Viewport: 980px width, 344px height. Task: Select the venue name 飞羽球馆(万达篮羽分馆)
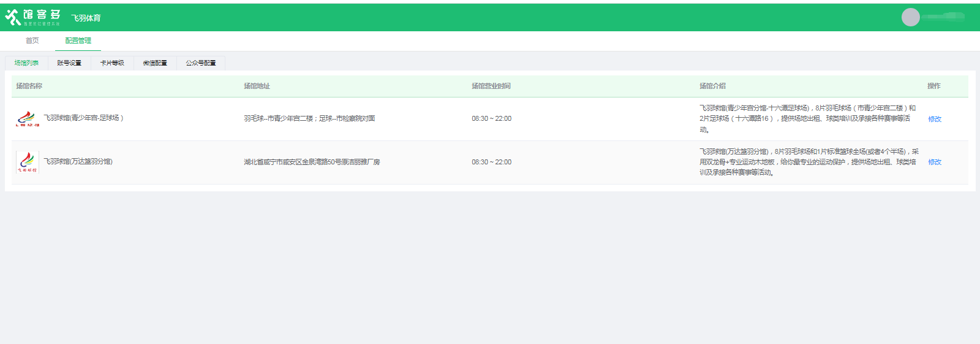pyautogui.click(x=78, y=161)
